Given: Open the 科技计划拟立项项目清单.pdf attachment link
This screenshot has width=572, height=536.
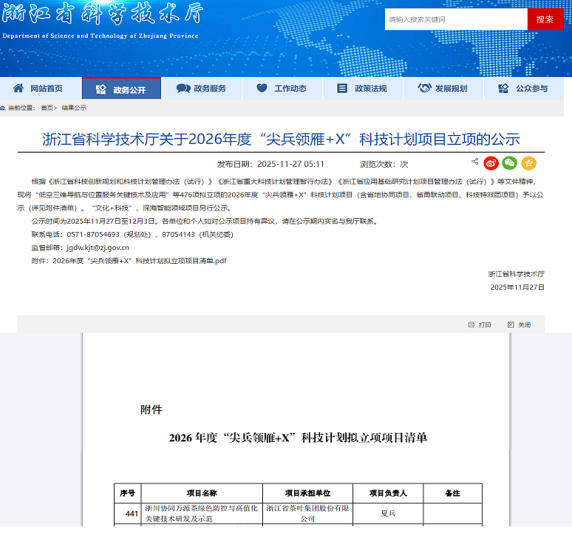Looking at the screenshot, I should [x=140, y=261].
